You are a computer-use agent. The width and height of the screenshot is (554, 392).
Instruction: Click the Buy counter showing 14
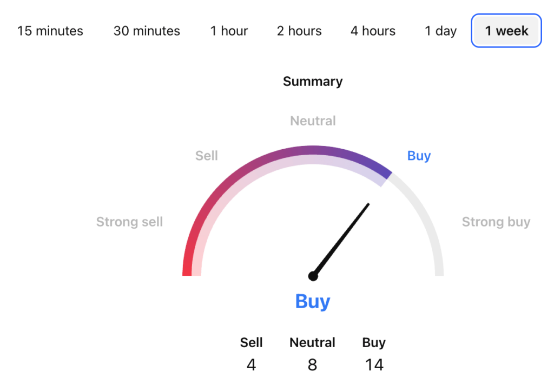click(x=374, y=364)
